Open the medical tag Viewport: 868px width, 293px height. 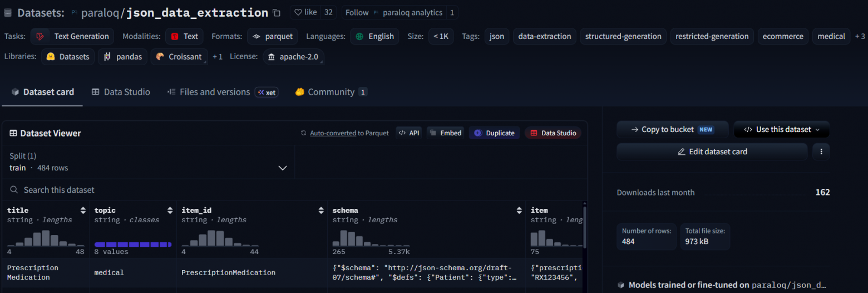[831, 36]
